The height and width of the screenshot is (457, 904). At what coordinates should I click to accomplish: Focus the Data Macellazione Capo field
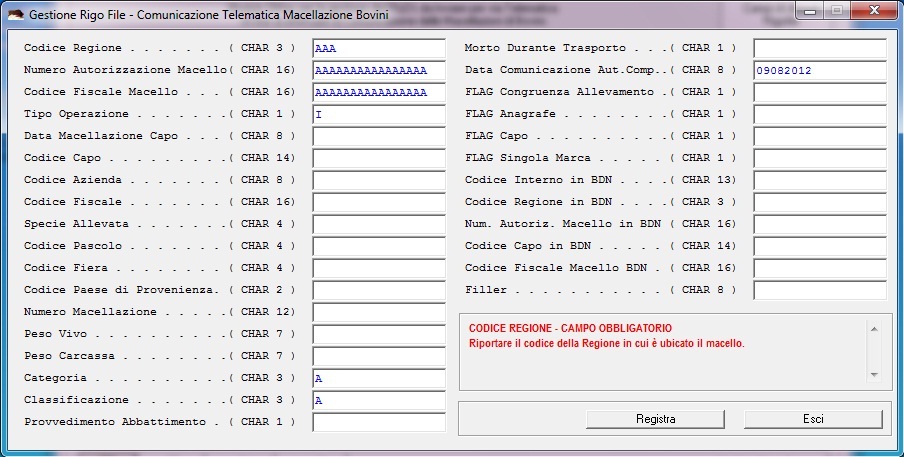click(379, 137)
